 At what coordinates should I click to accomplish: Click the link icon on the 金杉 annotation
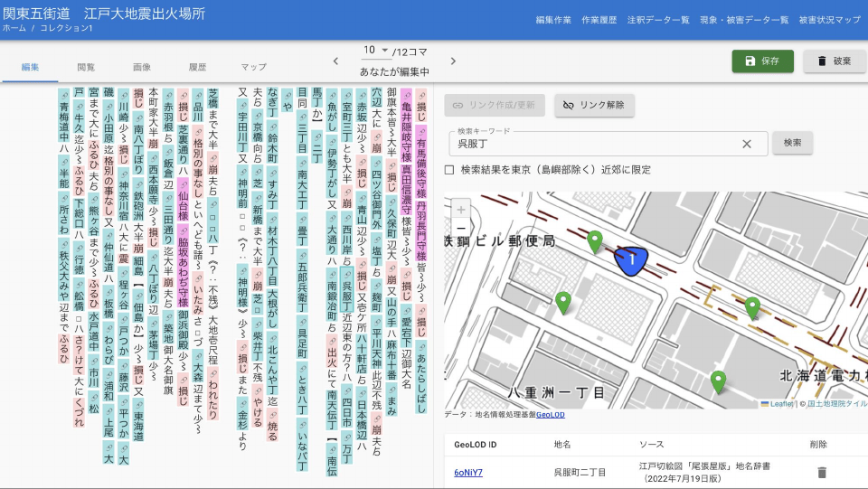pyautogui.click(x=242, y=404)
